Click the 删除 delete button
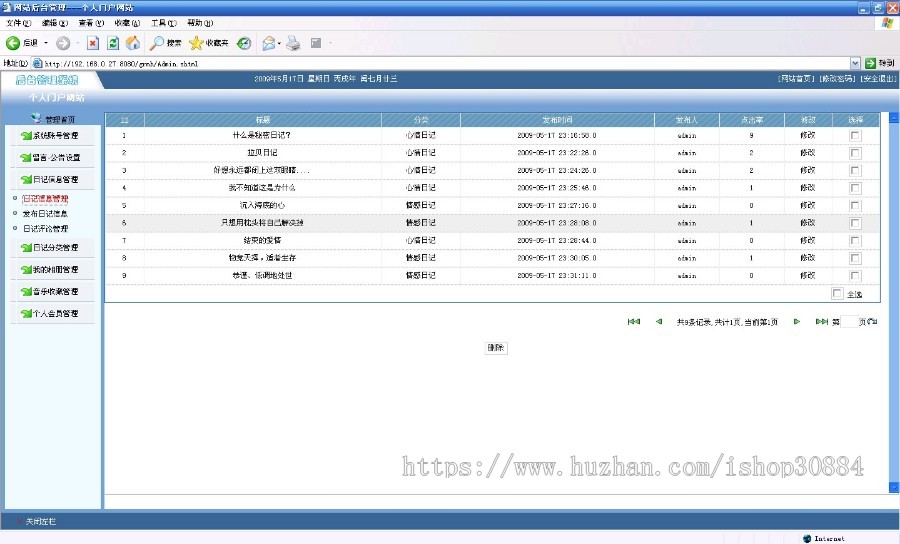Screen dimensions: 900x544 496,348
